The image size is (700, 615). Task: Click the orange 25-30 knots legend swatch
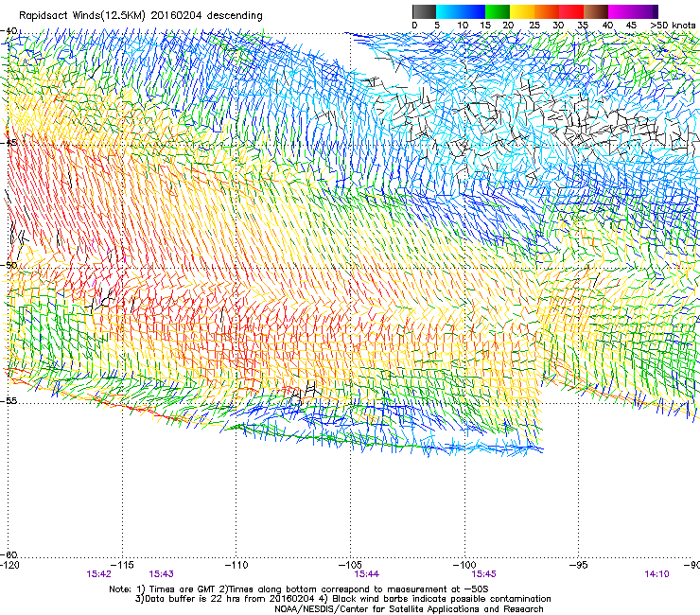[x=547, y=11]
